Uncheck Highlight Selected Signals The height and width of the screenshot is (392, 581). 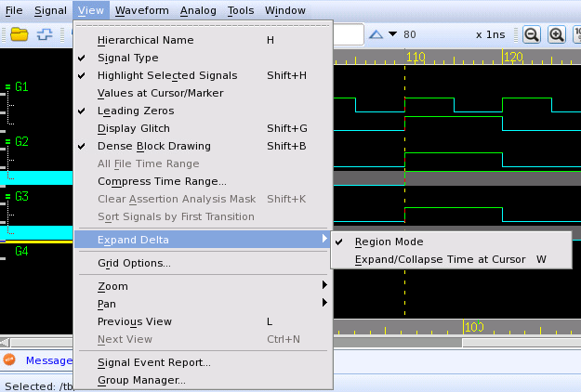click(x=203, y=75)
